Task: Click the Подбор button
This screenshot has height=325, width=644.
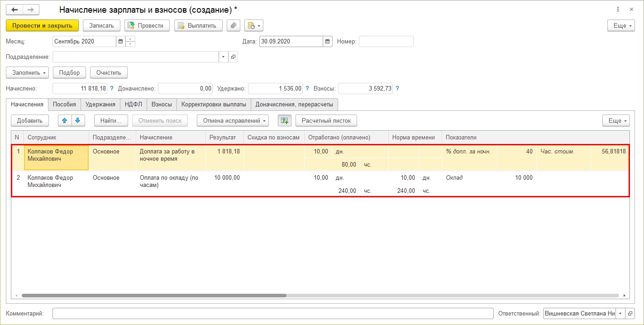Action: coord(69,72)
